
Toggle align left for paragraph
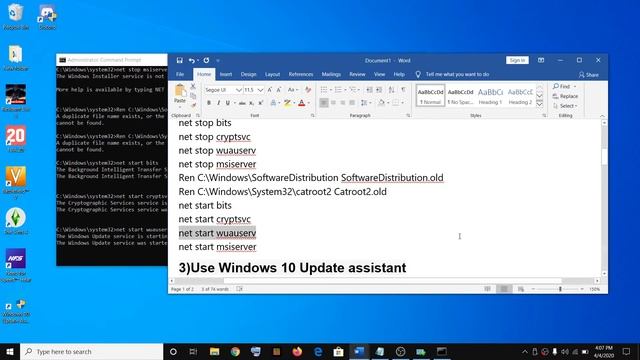pos(324,103)
